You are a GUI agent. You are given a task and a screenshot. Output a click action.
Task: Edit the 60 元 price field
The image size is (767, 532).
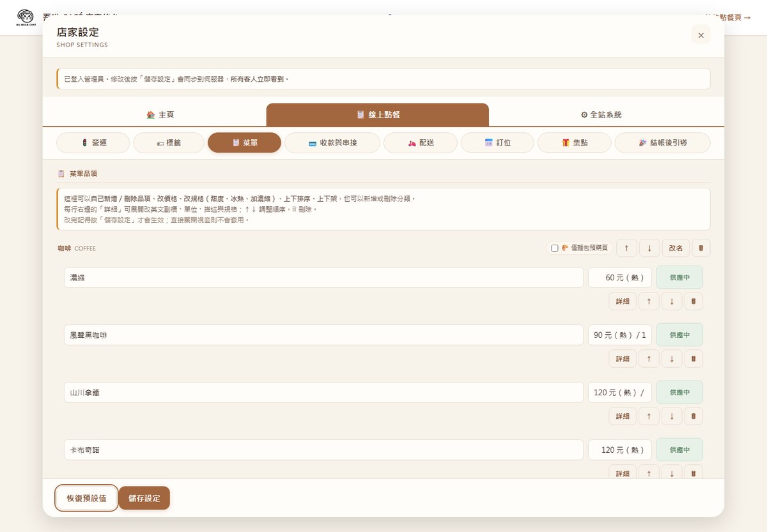[620, 278]
